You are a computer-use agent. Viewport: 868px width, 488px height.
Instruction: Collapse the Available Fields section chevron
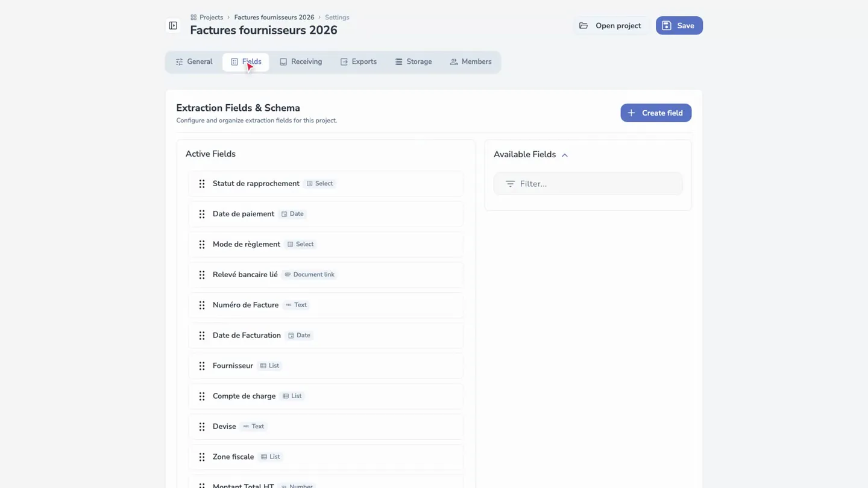coord(565,155)
